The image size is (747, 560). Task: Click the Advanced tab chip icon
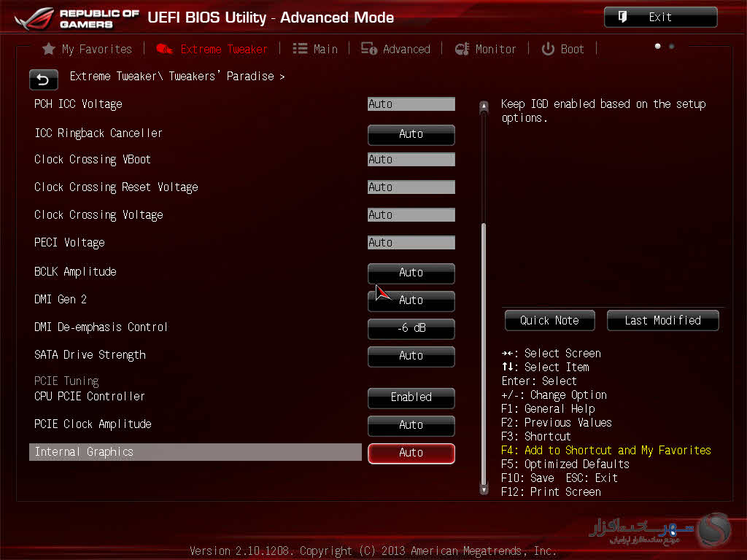coord(369,49)
